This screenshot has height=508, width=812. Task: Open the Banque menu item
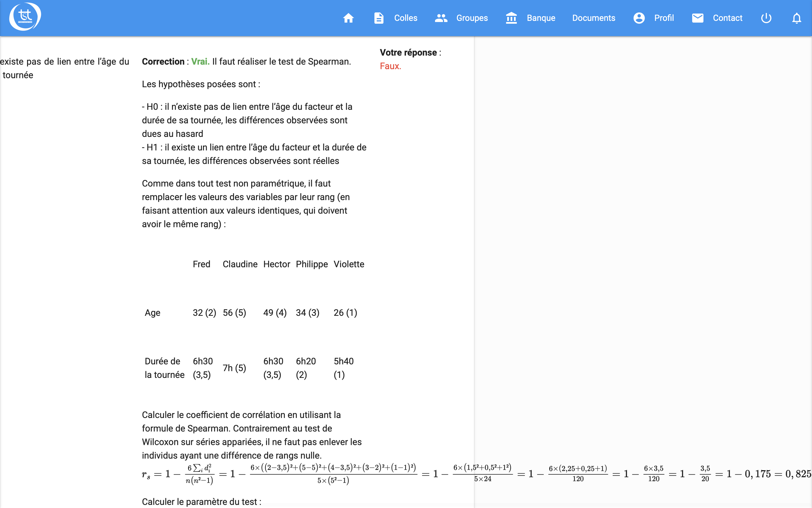[541, 18]
